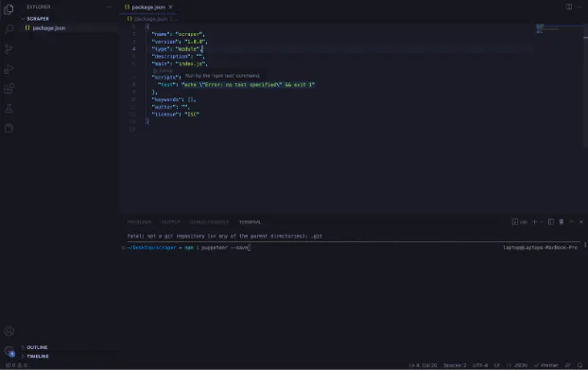This screenshot has width=588, height=370.
Task: Click the "version": "1.0.0" line
Action: click(180, 42)
